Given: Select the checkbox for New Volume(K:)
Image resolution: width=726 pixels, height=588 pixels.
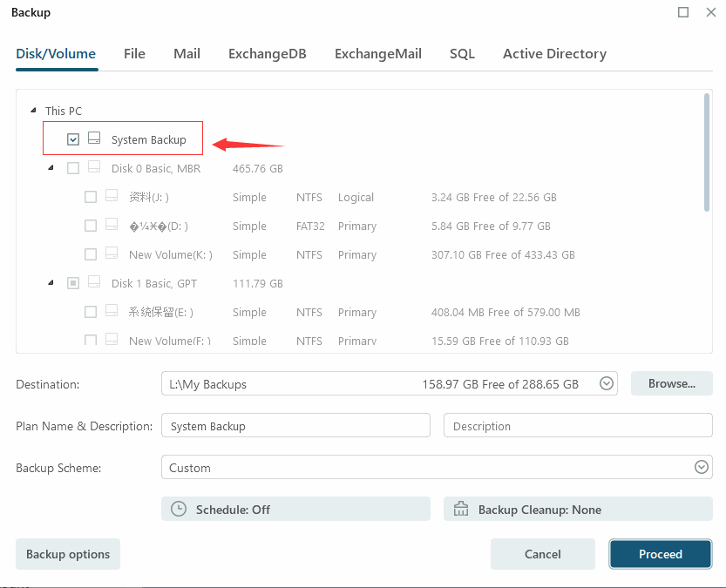Looking at the screenshot, I should coord(91,254).
